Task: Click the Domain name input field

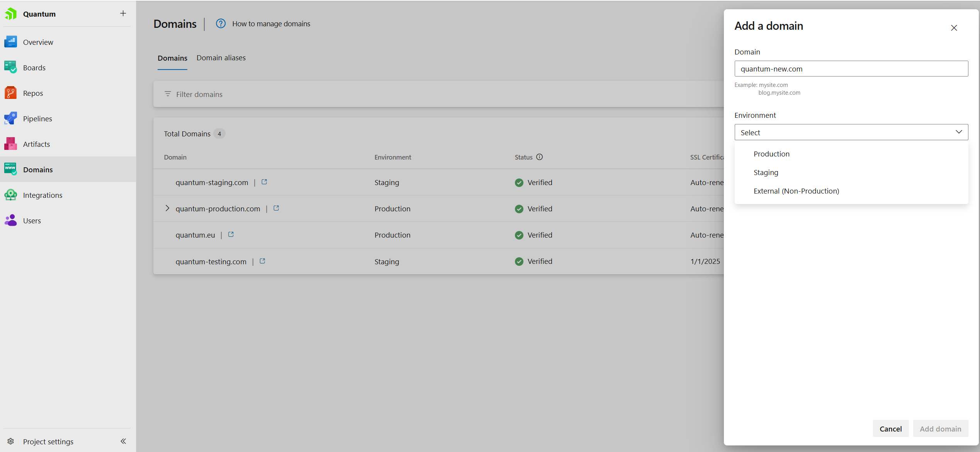Action: click(851, 69)
